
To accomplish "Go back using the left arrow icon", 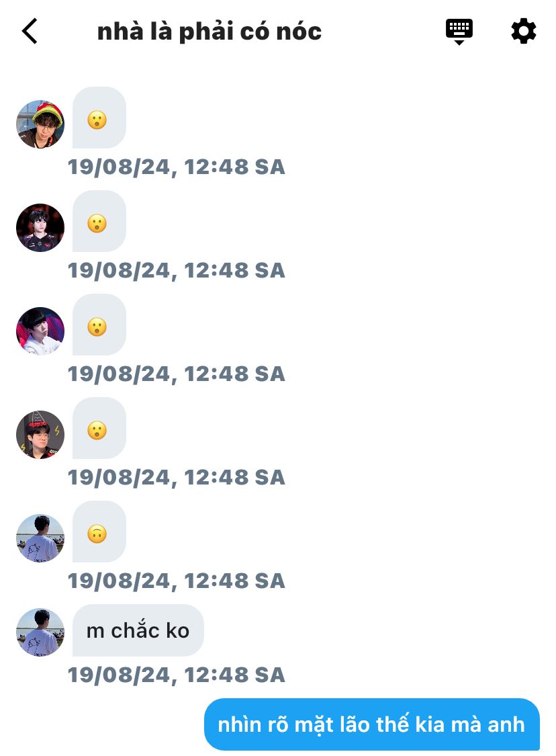I will click(x=30, y=32).
